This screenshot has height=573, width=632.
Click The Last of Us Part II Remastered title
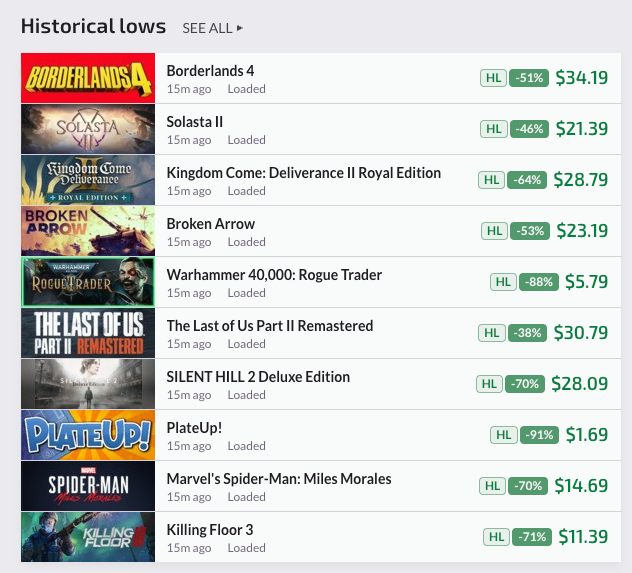[270, 326]
